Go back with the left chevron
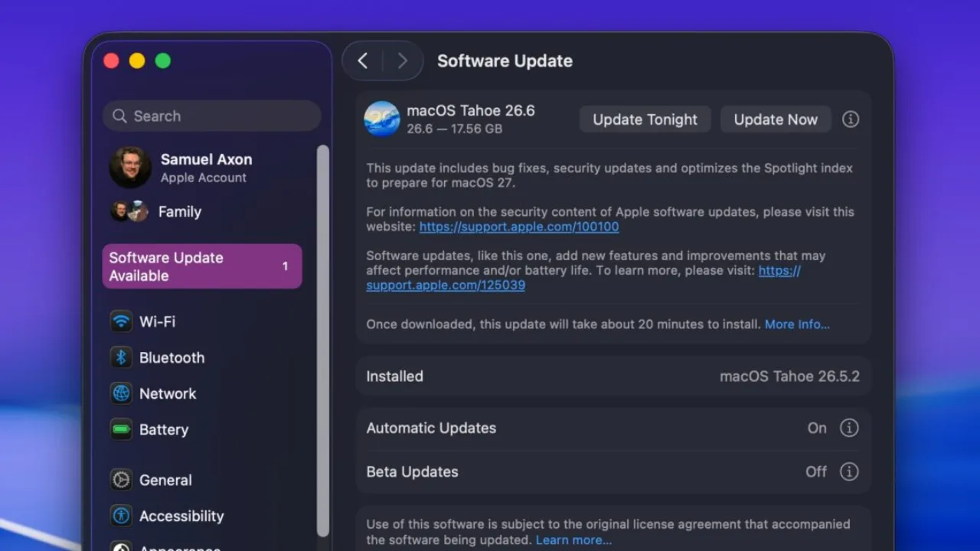This screenshot has width=980, height=551. 364,61
